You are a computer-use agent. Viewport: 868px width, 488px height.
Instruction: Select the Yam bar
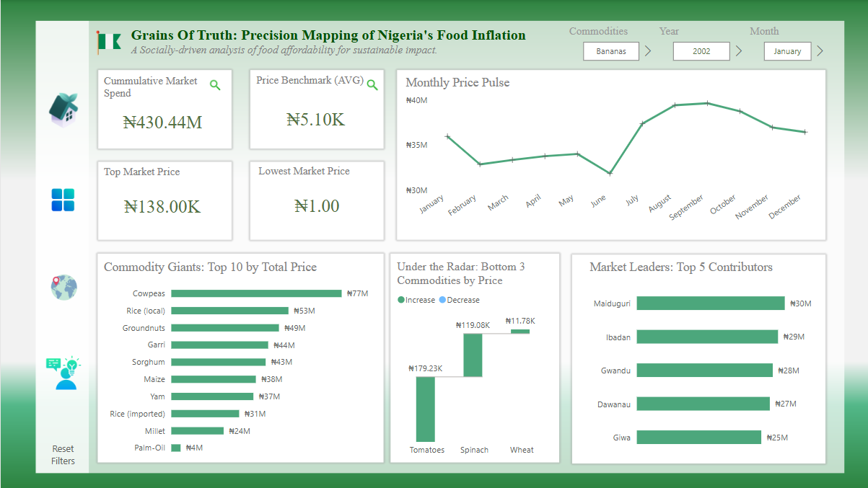[x=212, y=396]
